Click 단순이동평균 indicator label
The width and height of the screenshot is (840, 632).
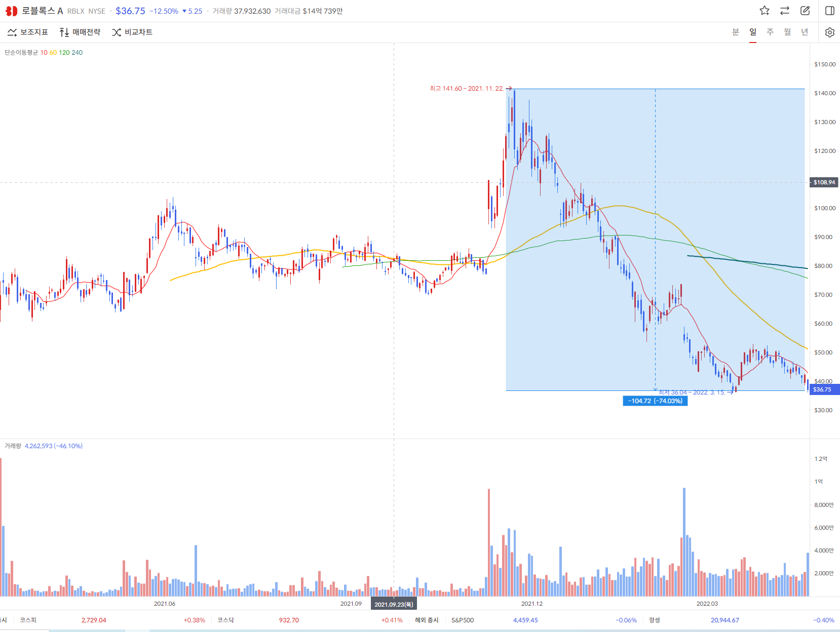pyautogui.click(x=21, y=53)
